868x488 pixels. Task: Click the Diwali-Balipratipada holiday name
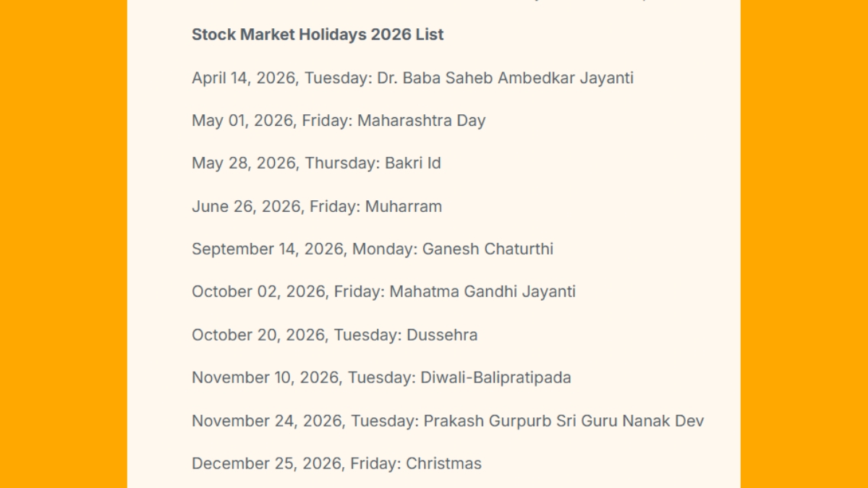pos(495,378)
